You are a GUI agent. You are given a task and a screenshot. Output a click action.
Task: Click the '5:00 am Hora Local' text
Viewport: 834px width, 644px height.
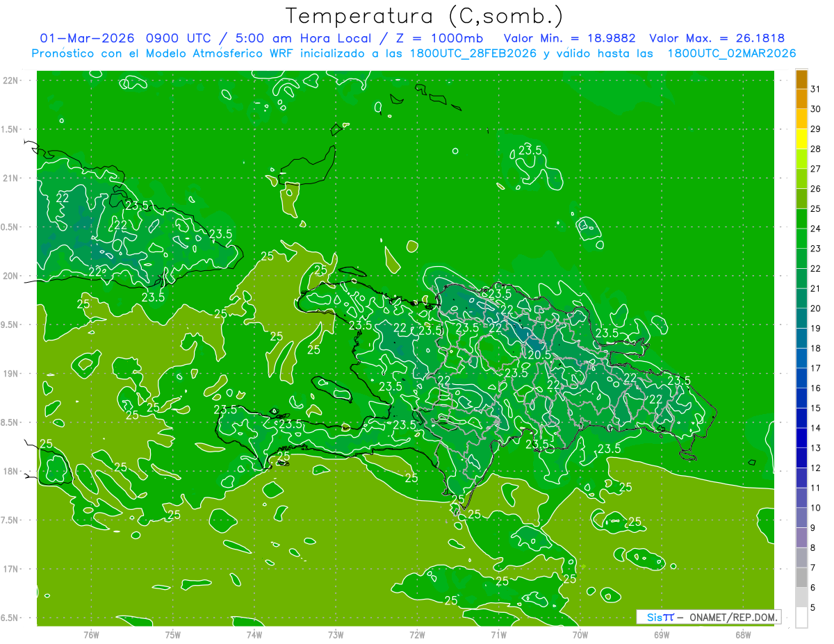pos(304,38)
